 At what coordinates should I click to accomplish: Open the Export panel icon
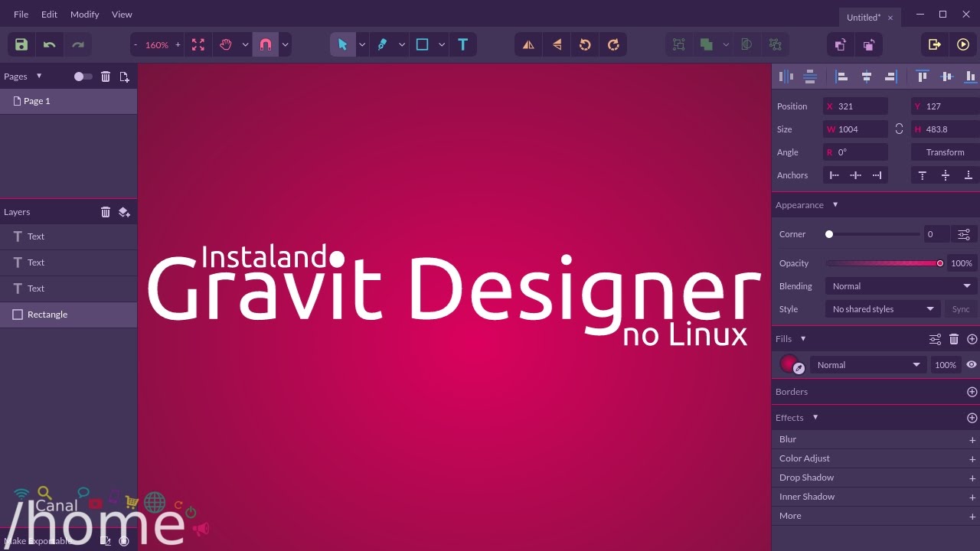click(x=934, y=44)
